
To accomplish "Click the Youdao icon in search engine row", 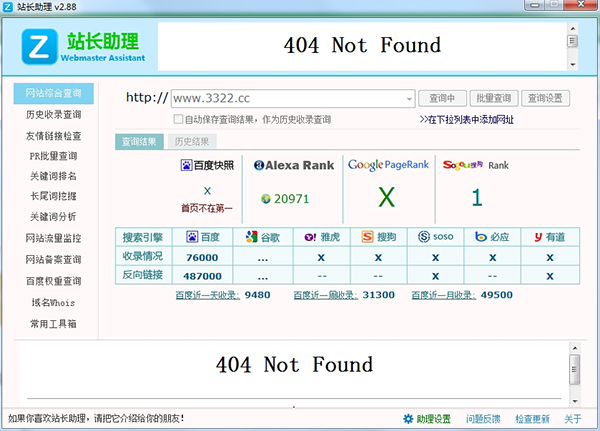I will [x=538, y=237].
